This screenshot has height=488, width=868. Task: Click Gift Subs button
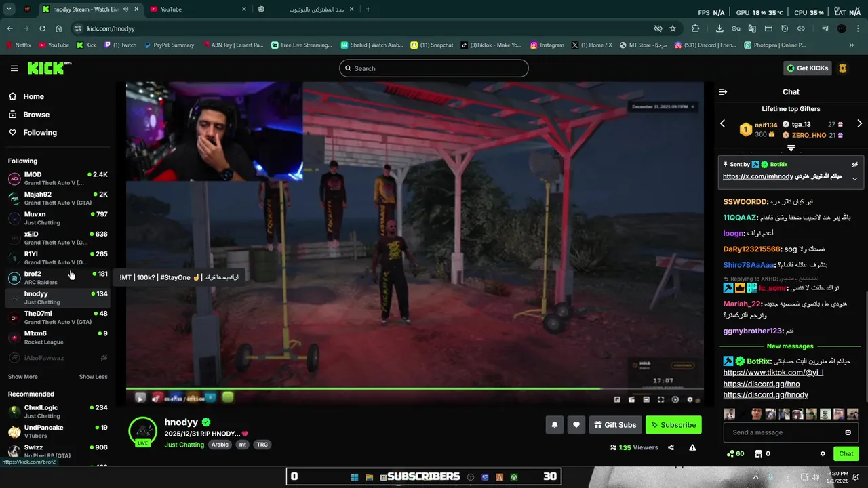615,425
